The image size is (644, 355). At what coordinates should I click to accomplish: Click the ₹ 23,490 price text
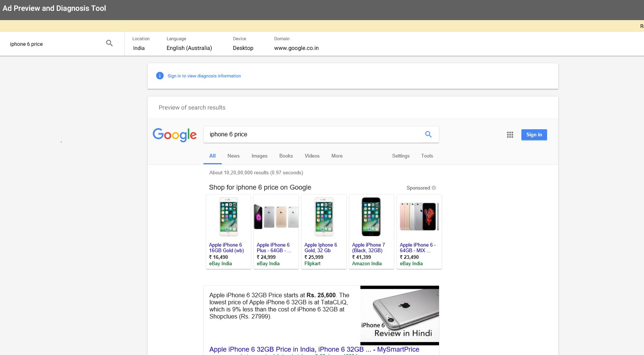coord(409,257)
